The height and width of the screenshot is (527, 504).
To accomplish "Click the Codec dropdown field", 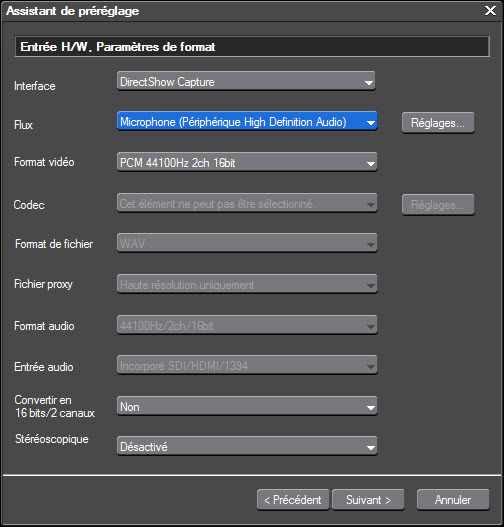I will click(247, 203).
